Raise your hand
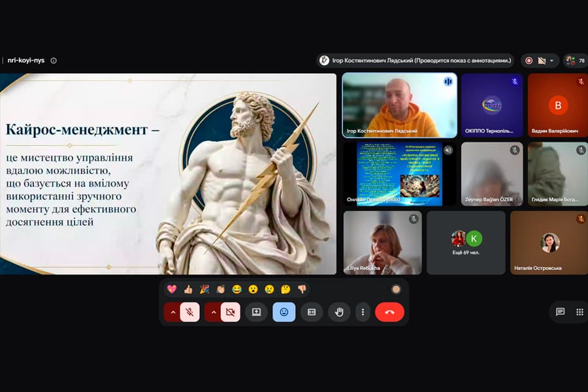Viewport: 588px width, 392px height. coord(339,312)
